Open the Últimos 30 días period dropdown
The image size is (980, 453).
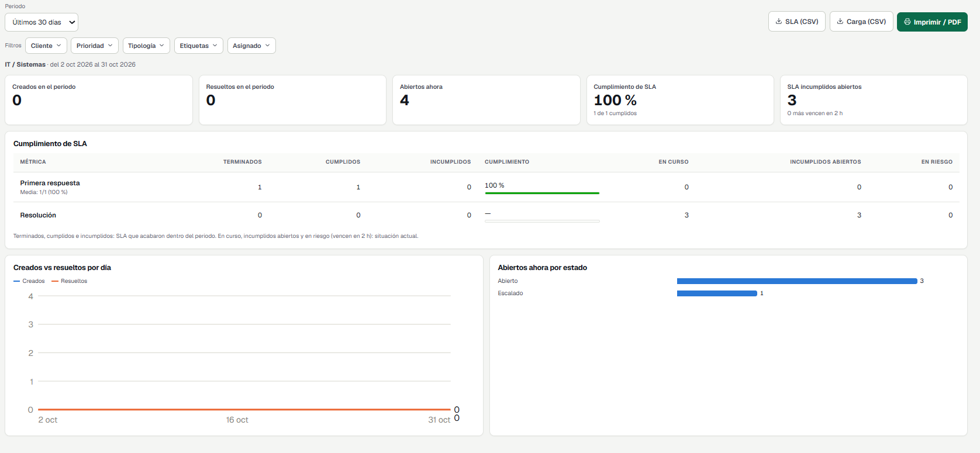(42, 22)
